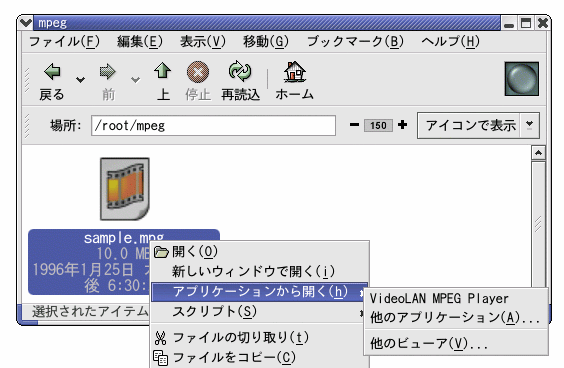Click the Forward arrow icon (前)
This screenshot has width=564, height=368.
coord(108,72)
